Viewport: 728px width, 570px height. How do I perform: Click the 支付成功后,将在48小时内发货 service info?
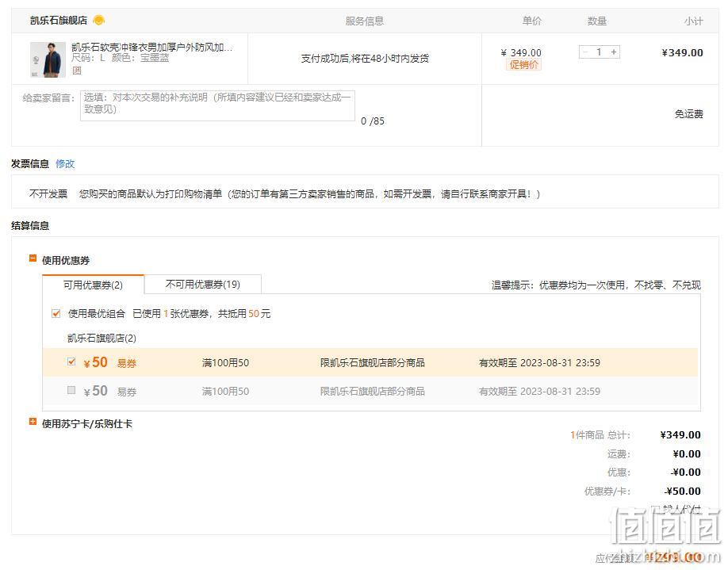(365, 59)
